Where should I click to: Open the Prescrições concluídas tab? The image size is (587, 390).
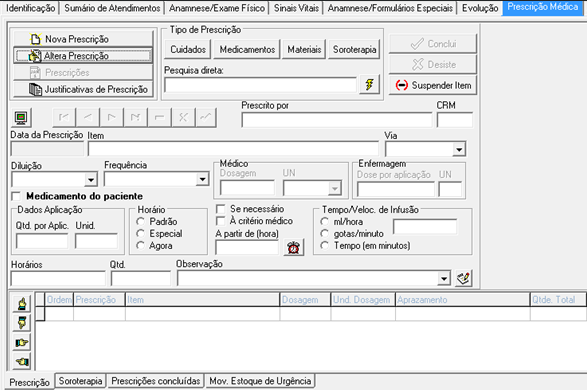(156, 381)
